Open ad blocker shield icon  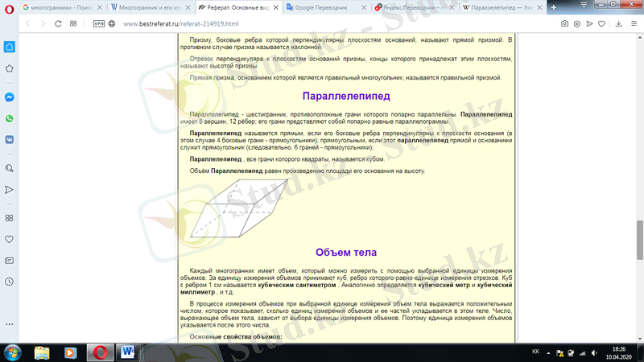coord(577,24)
